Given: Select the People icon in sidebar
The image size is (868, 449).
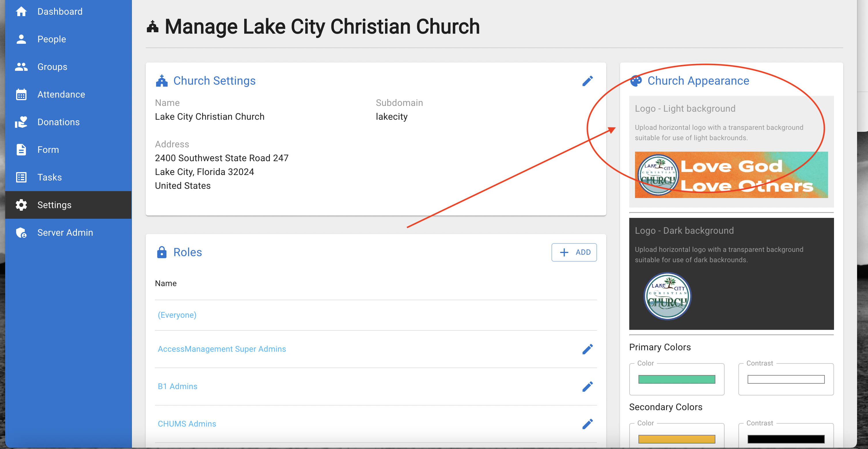Looking at the screenshot, I should pos(21,39).
